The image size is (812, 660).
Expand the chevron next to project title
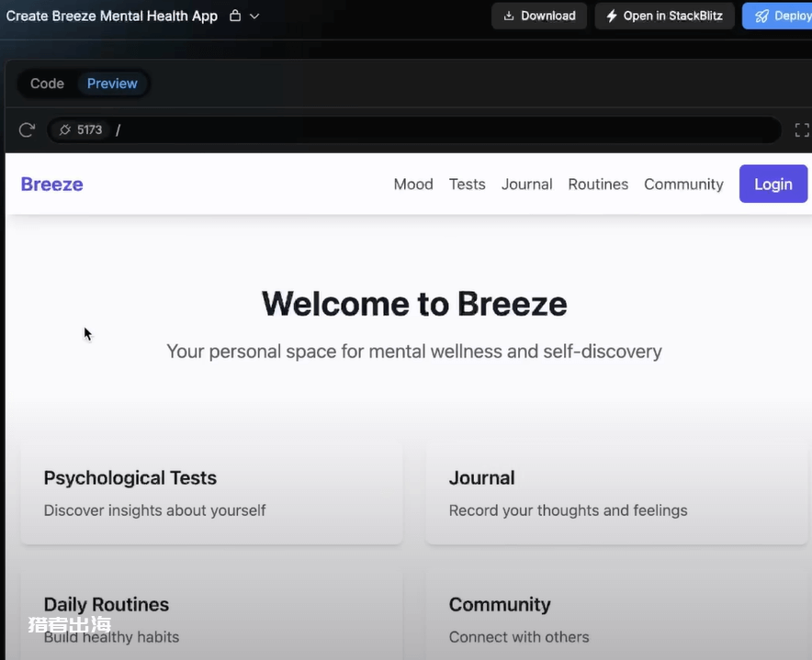tap(254, 16)
